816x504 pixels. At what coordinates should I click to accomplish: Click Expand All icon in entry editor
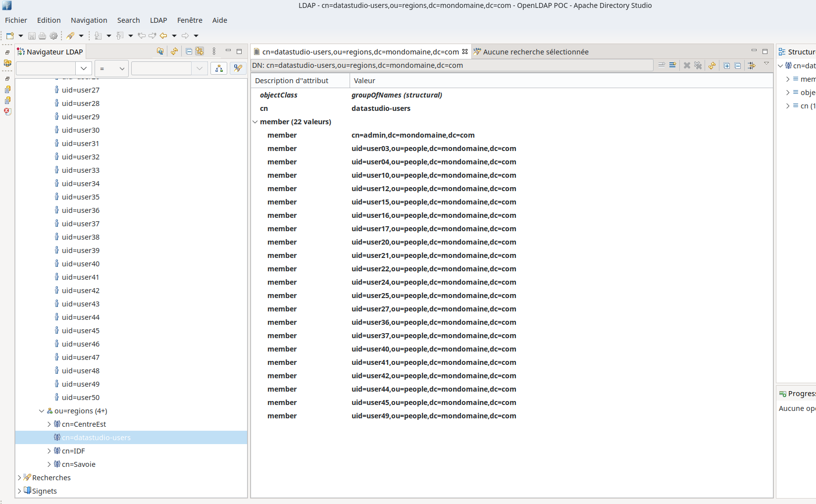click(726, 65)
